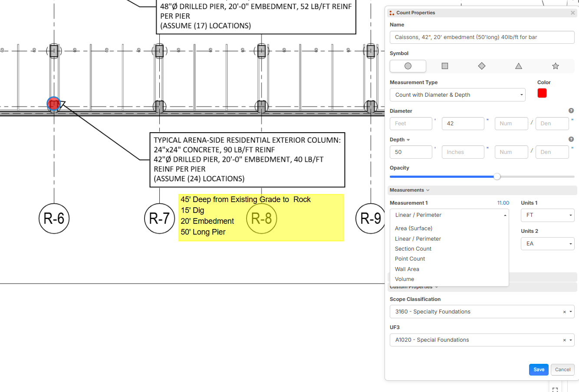Save the count properties

pyautogui.click(x=539, y=370)
